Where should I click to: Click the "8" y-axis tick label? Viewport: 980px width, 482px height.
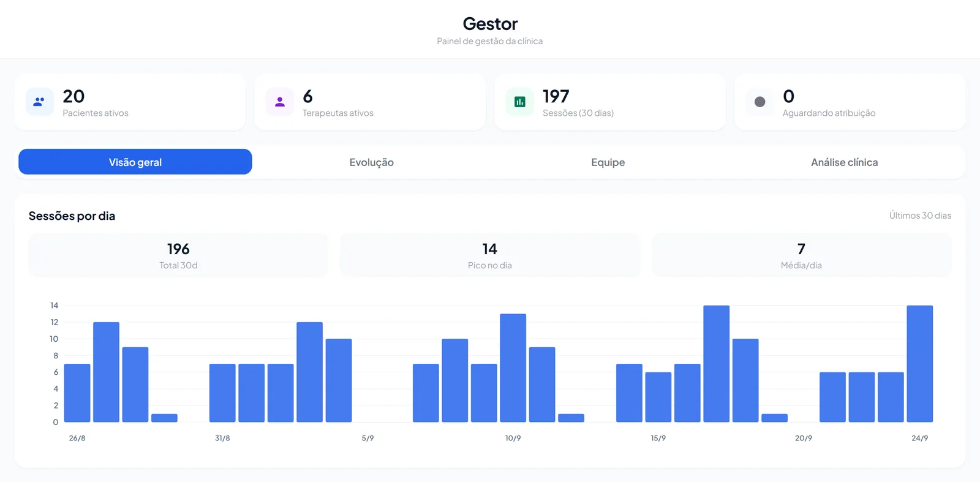coord(56,356)
